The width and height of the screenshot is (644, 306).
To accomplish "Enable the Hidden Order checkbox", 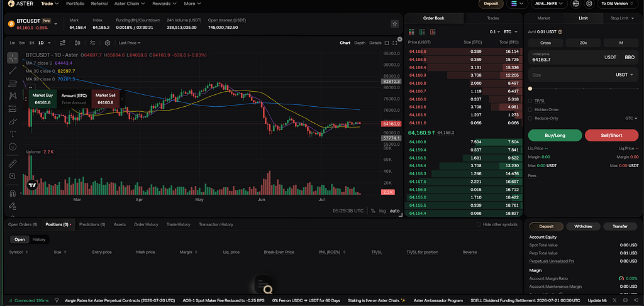I will tap(530, 109).
